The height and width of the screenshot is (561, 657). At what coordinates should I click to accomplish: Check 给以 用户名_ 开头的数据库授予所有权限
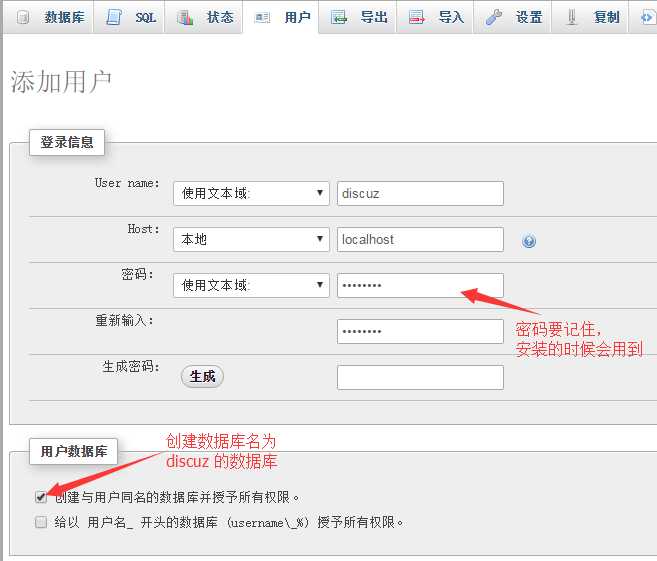(41, 522)
